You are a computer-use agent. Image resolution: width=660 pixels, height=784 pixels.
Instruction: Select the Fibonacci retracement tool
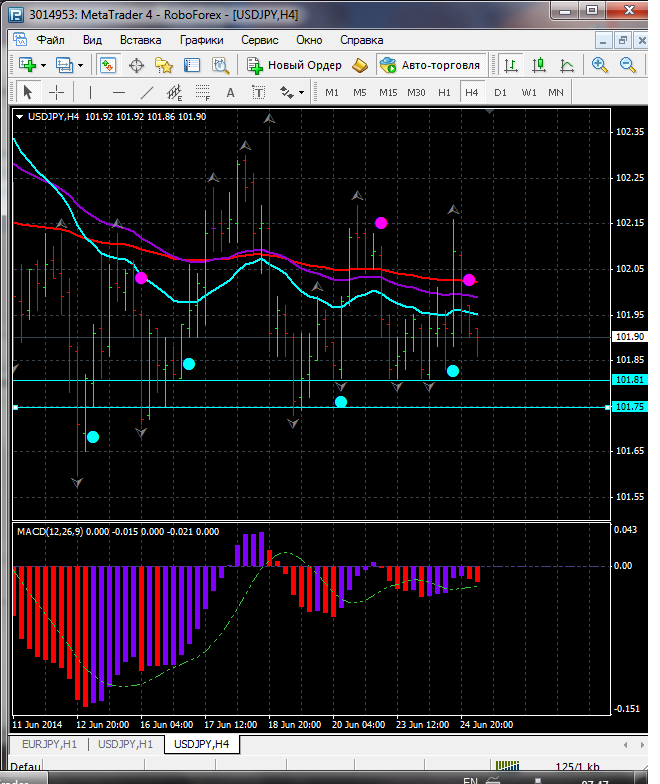[201, 92]
